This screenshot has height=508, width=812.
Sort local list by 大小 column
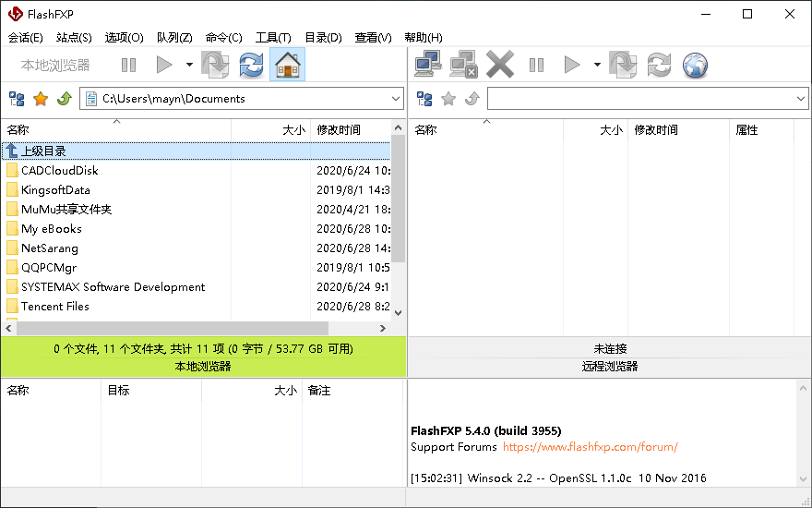pyautogui.click(x=271, y=129)
